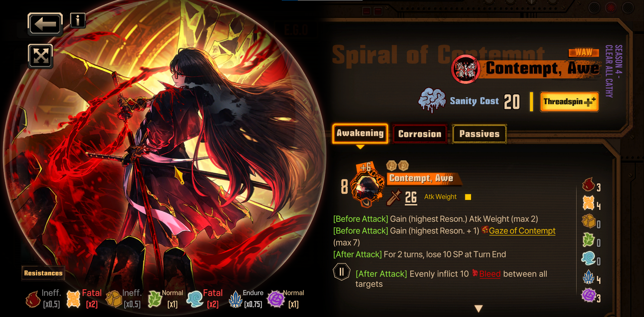Click the Gloom Fatal resistance icon
This screenshot has width=644, height=317.
195,299
